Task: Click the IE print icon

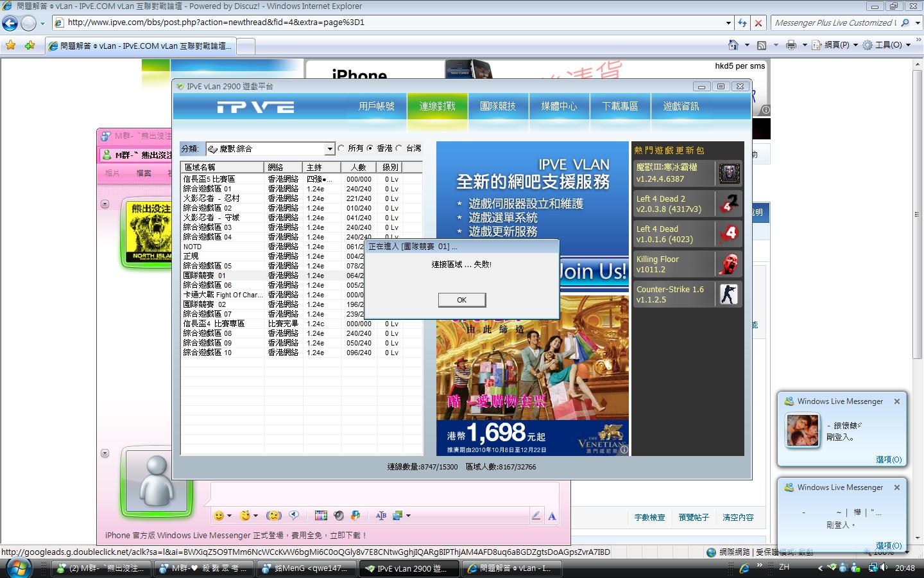Action: (x=791, y=45)
